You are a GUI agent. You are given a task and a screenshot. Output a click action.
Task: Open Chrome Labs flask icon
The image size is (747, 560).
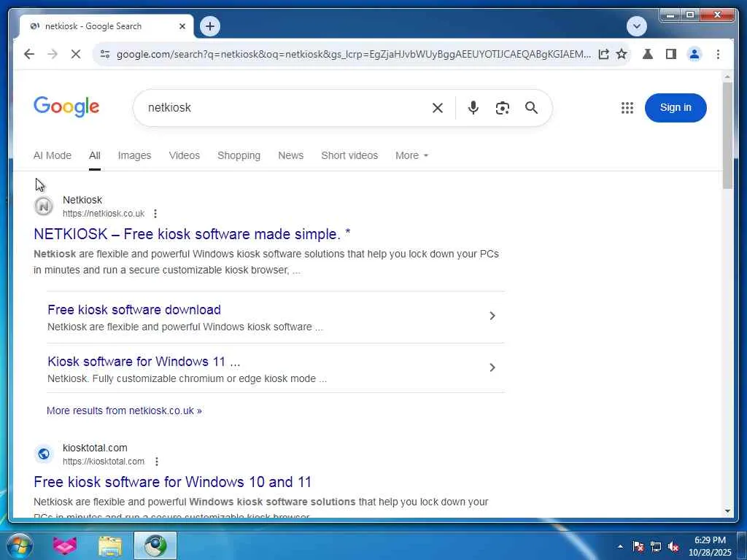click(648, 54)
